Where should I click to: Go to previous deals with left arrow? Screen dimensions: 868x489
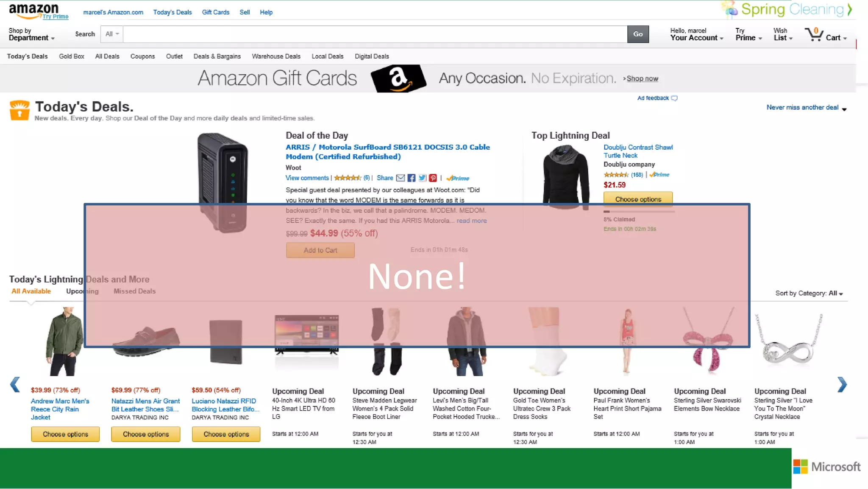pyautogui.click(x=15, y=385)
